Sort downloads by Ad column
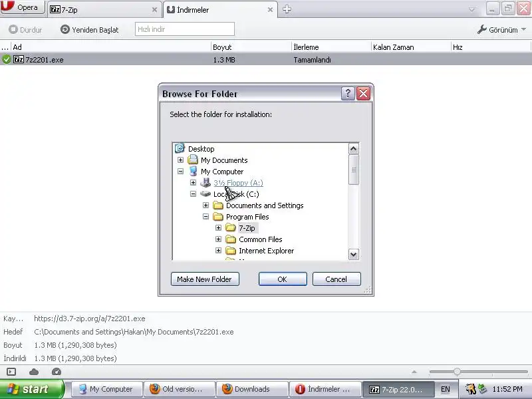532x399 pixels. click(x=111, y=47)
